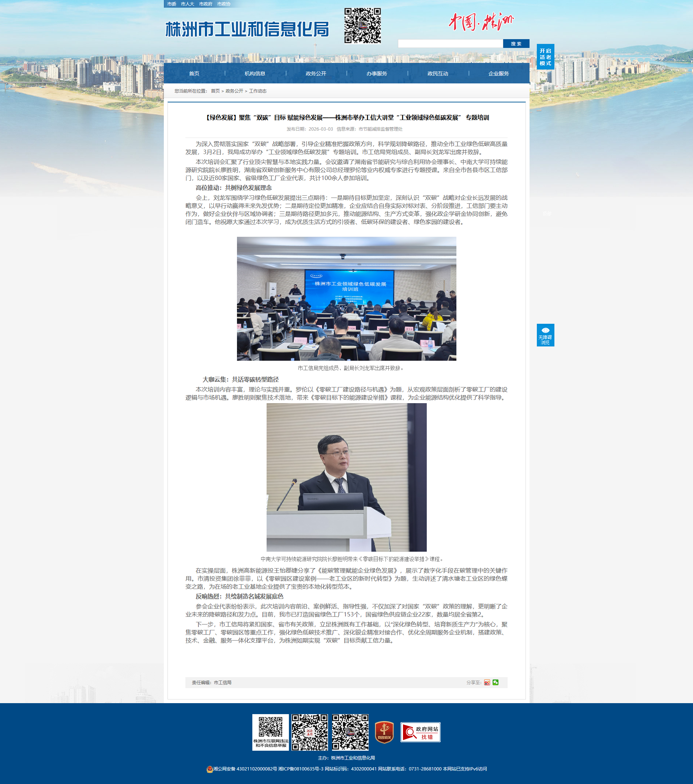Click the Weibo share icon
Image resolution: width=693 pixels, height=784 pixels.
(487, 682)
